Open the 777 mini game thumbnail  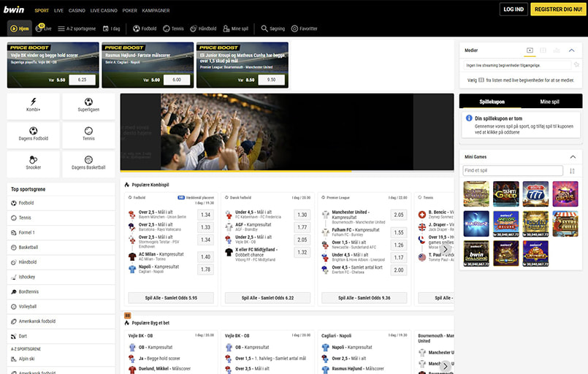(x=535, y=194)
